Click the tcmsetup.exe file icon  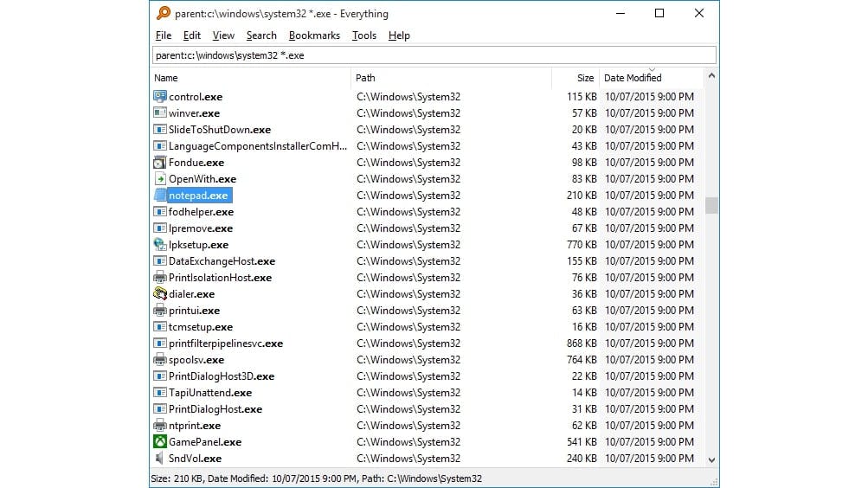coord(160,327)
